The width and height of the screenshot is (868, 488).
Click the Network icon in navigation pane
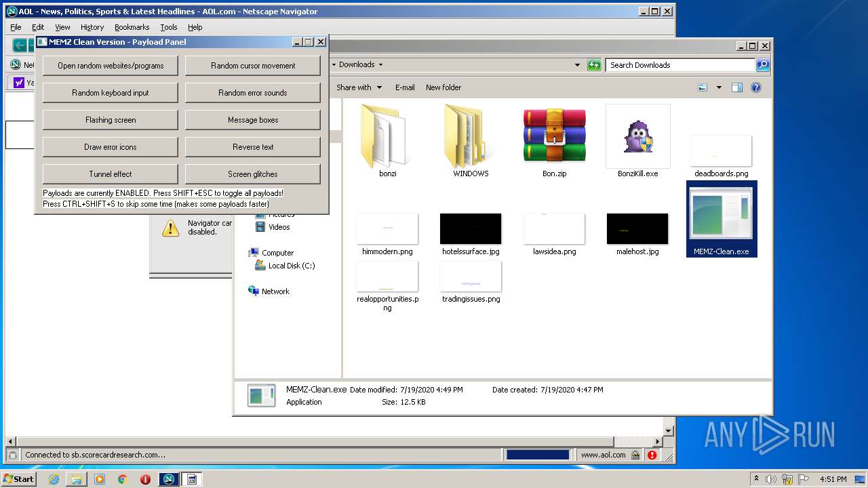(254, 291)
